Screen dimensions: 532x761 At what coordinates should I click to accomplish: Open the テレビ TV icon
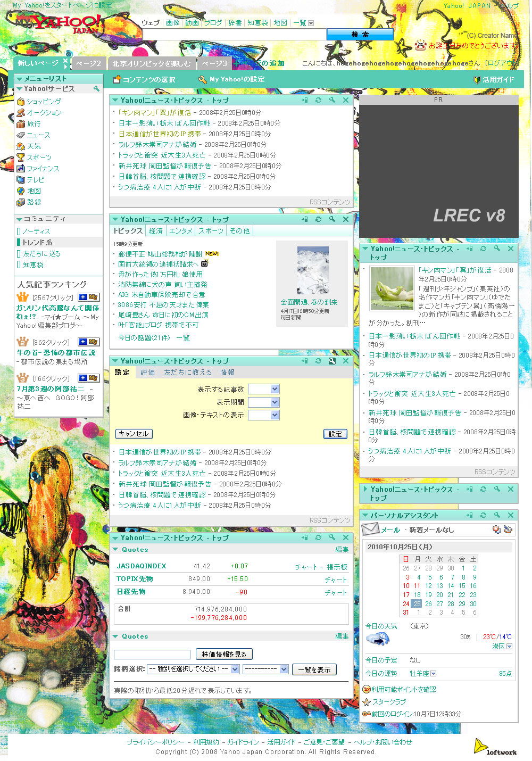click(21, 179)
